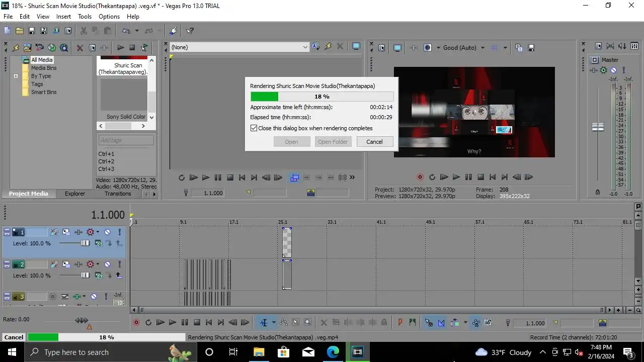Uncheck Close this dialog box when rendering completes
The height and width of the screenshot is (362, 644).
tap(254, 128)
